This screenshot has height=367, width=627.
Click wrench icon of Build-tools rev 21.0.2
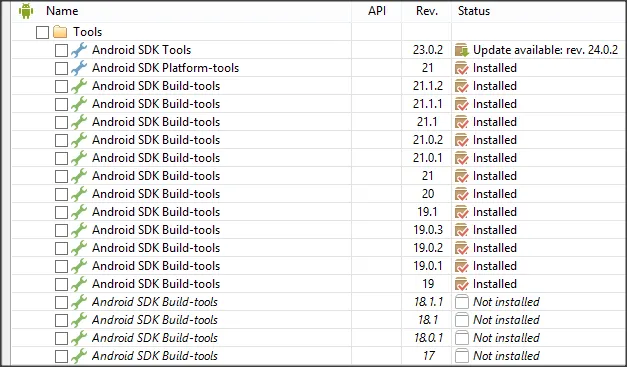[x=79, y=140]
